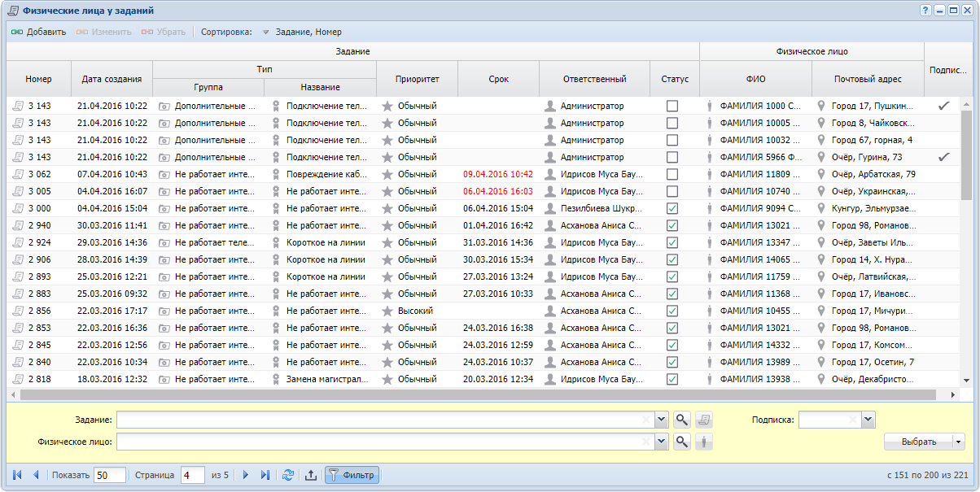Open the Выбрать split-button arrow
980x492 pixels.
click(x=958, y=442)
